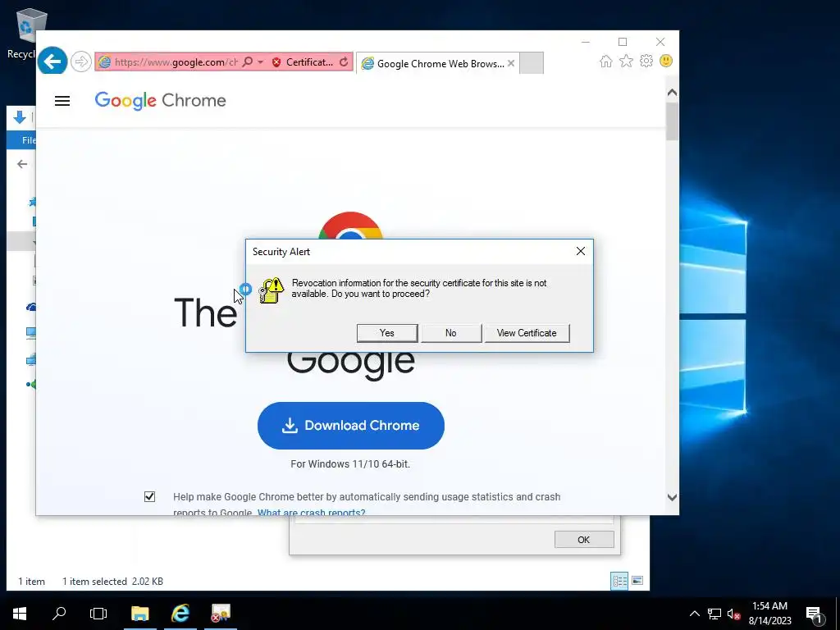840x630 pixels.
Task: Click the smiley feedback icon
Action: click(x=666, y=61)
